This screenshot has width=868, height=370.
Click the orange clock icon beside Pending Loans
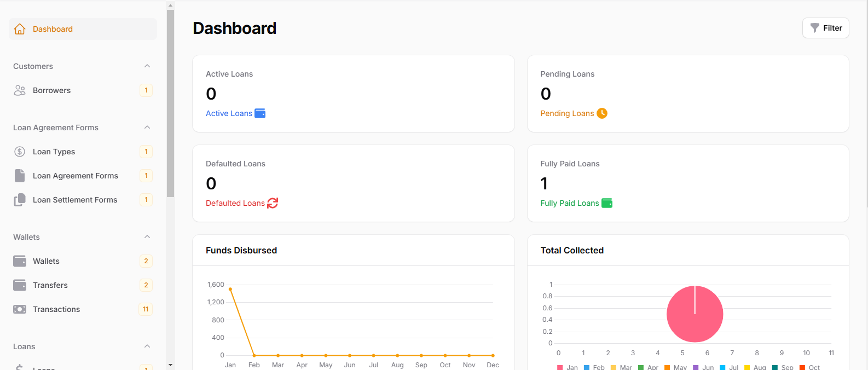(602, 113)
